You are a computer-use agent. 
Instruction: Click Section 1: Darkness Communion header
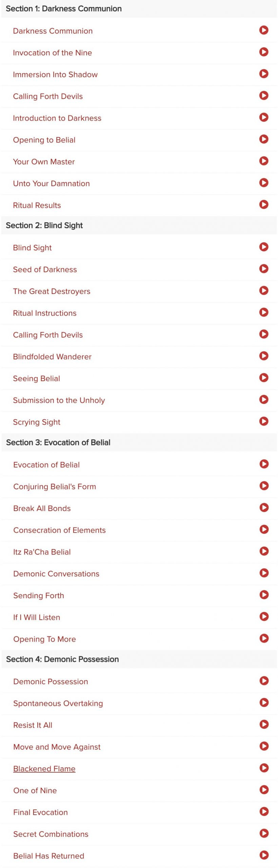(x=139, y=9)
